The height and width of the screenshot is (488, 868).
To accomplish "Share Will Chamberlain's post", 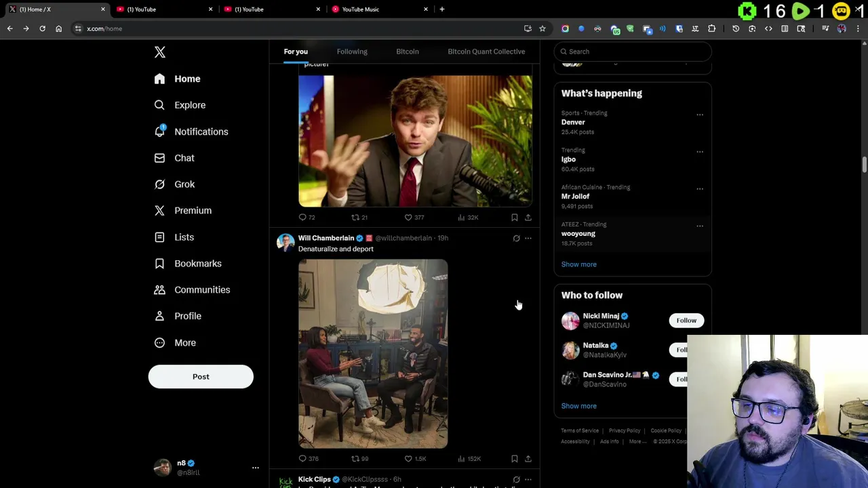I will pyautogui.click(x=528, y=459).
